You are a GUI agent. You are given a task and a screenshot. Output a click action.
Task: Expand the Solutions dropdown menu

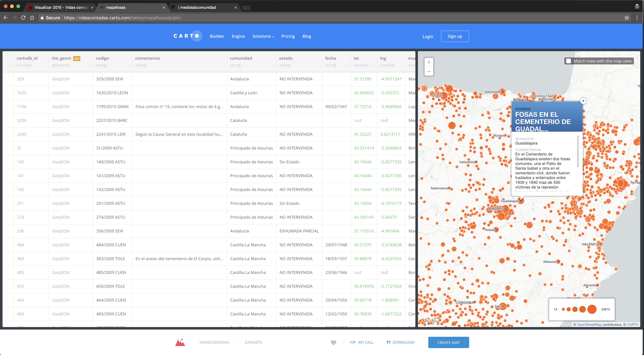[263, 36]
